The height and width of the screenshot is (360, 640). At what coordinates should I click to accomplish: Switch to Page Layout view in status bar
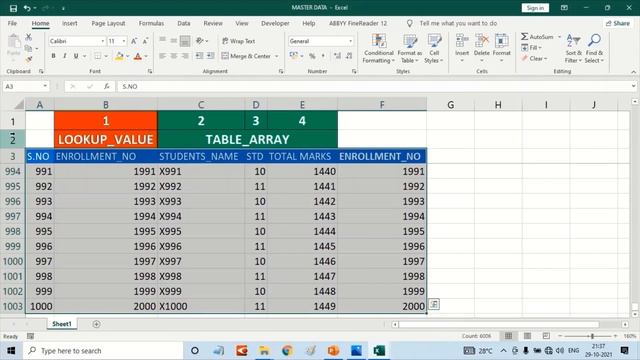(x=527, y=336)
